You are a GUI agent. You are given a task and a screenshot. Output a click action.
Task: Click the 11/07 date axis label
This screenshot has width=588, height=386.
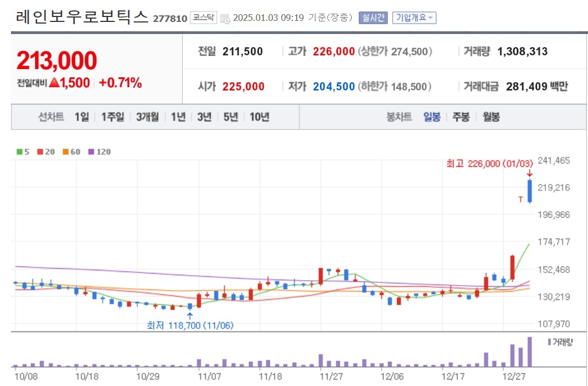point(210,377)
